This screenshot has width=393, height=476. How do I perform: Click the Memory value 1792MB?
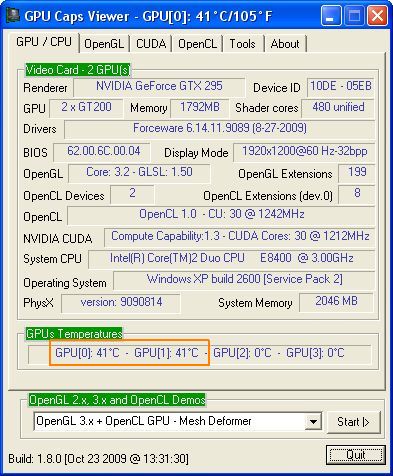tap(200, 108)
